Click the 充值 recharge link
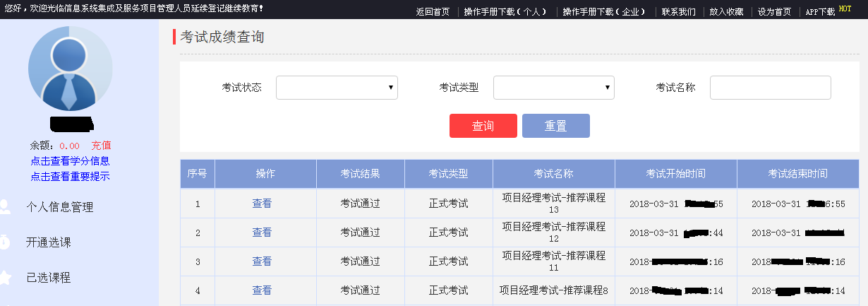The image size is (868, 306). 101,146
